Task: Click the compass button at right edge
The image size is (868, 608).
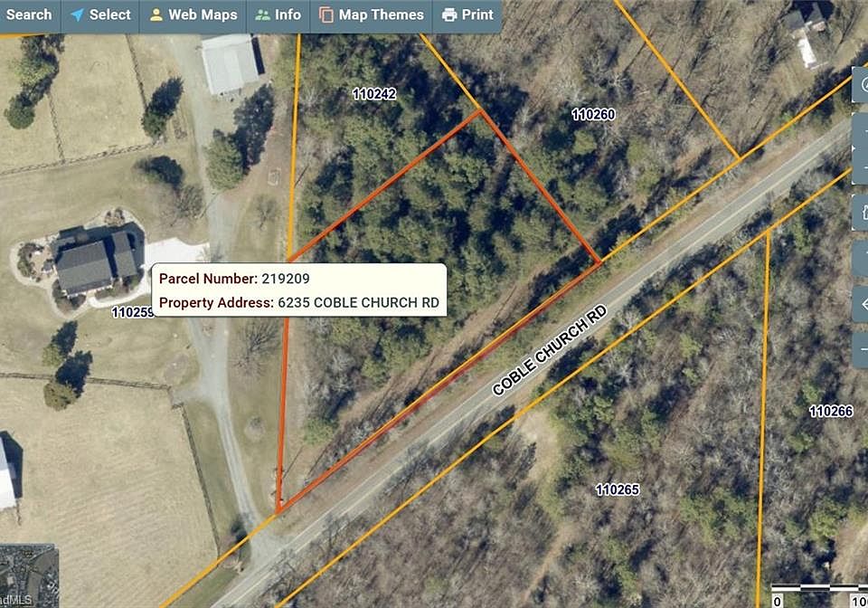Action: point(860,85)
